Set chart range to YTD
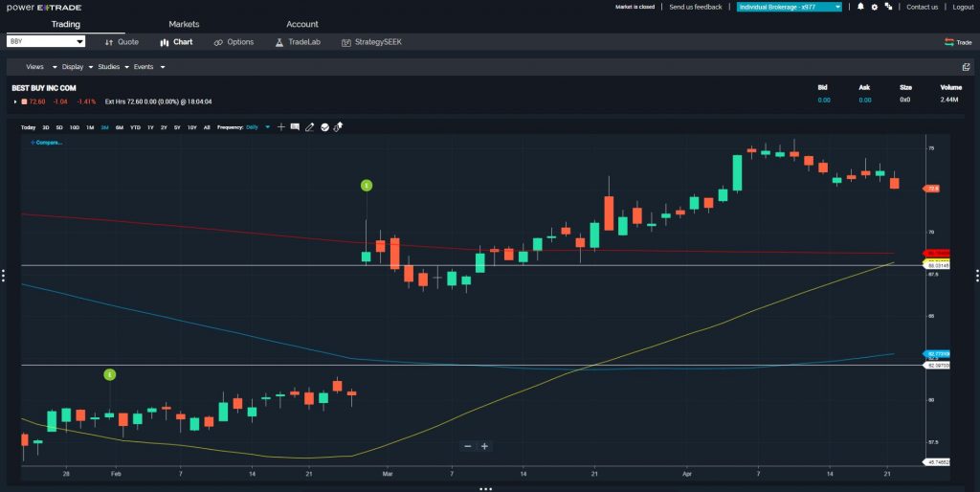Screen dimensions: 980x492 [x=135, y=127]
